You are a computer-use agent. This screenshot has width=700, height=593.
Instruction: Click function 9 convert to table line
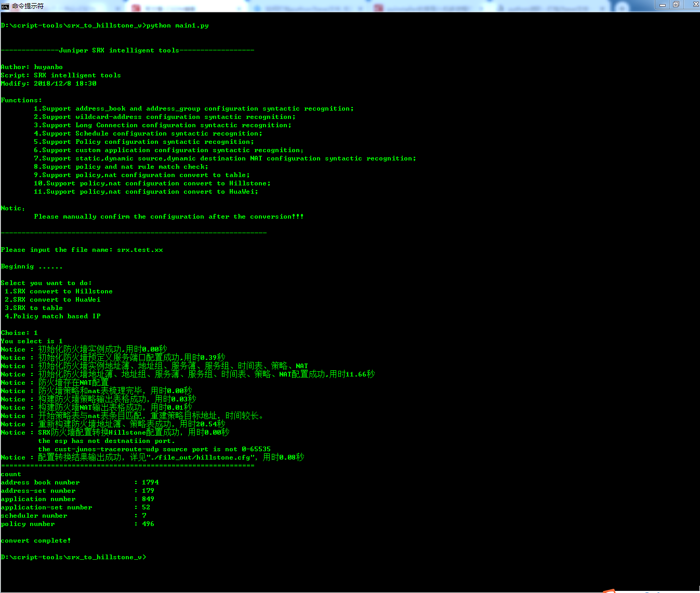pyautogui.click(x=142, y=175)
